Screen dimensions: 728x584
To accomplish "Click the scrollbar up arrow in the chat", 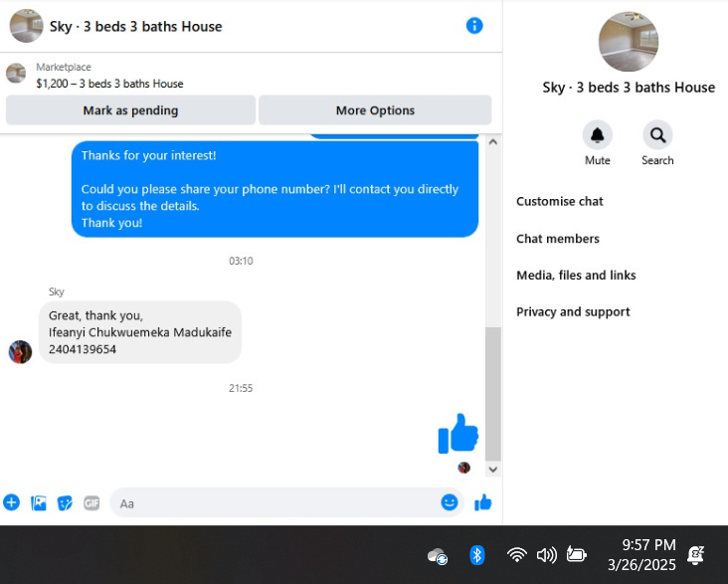I will coord(493,141).
